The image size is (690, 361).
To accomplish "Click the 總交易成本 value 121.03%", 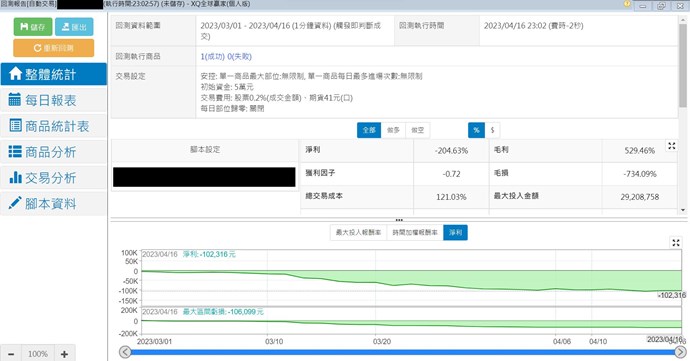I will click(451, 197).
